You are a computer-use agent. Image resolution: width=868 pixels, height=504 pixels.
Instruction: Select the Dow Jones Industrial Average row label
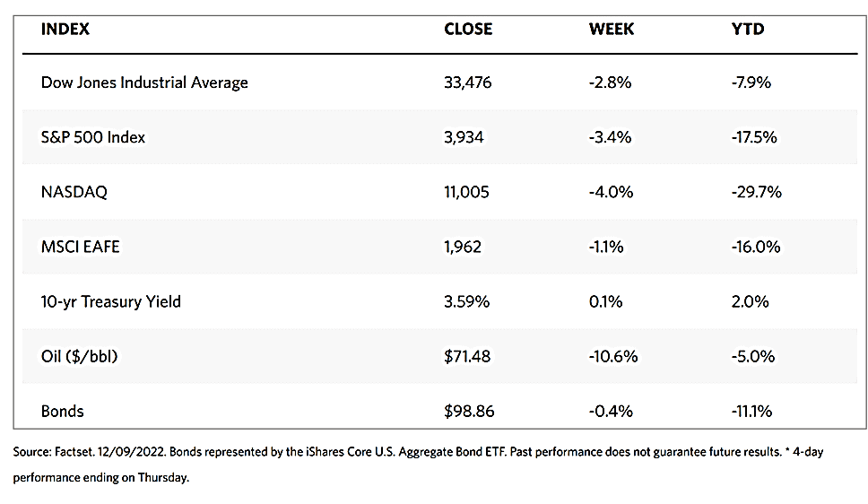144,83
